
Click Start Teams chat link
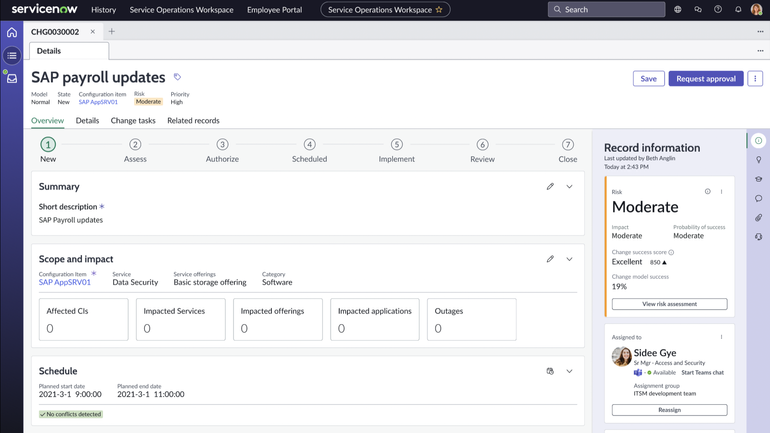pos(702,373)
